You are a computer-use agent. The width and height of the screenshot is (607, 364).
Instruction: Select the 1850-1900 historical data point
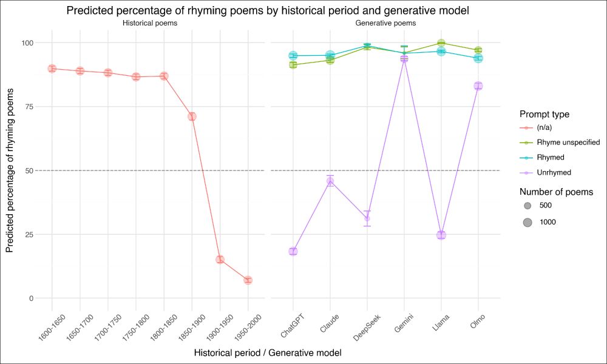pos(192,116)
